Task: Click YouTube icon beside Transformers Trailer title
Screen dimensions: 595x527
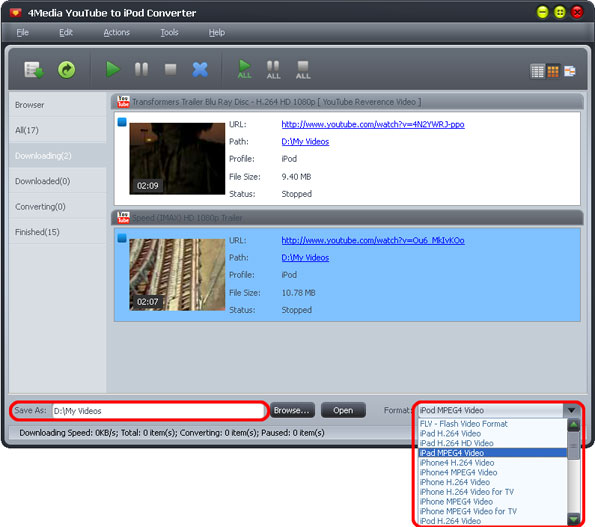Action: pos(123,102)
